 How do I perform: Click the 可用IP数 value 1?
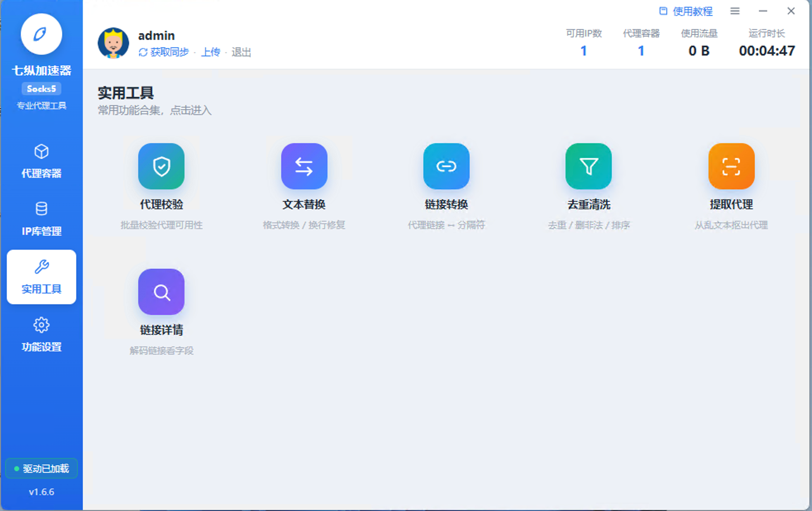(583, 51)
